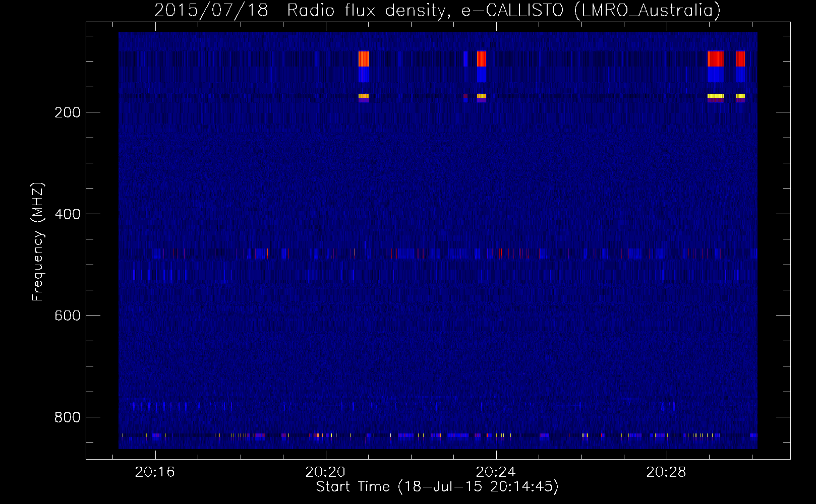This screenshot has height=504, width=816.
Task: Click the 200 frequency tick label
Action: pyautogui.click(x=68, y=112)
